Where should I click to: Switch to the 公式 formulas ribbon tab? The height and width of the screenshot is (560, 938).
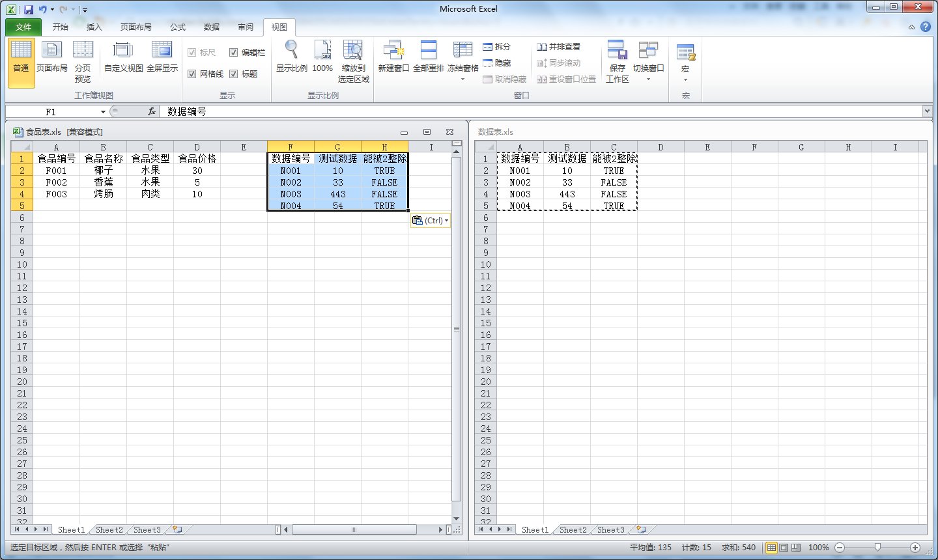177,27
